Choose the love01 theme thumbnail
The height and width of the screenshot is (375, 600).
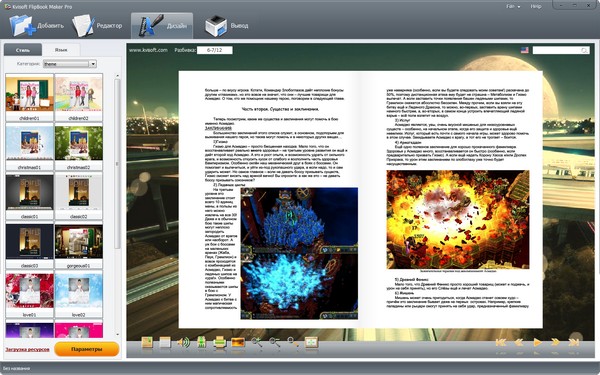coord(29,294)
